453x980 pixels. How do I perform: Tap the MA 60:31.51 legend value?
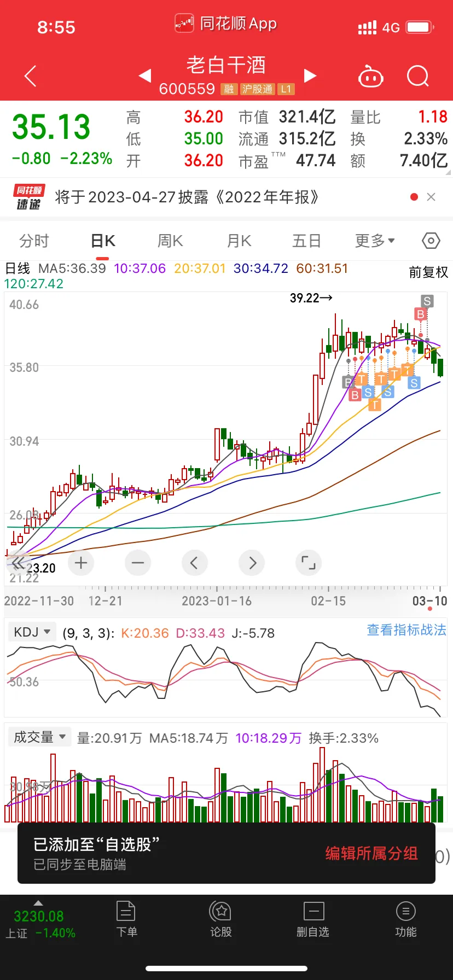[322, 269]
